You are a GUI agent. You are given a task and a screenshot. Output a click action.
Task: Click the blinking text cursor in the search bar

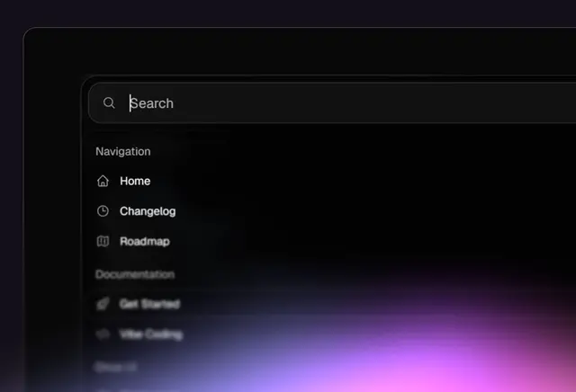click(x=130, y=103)
